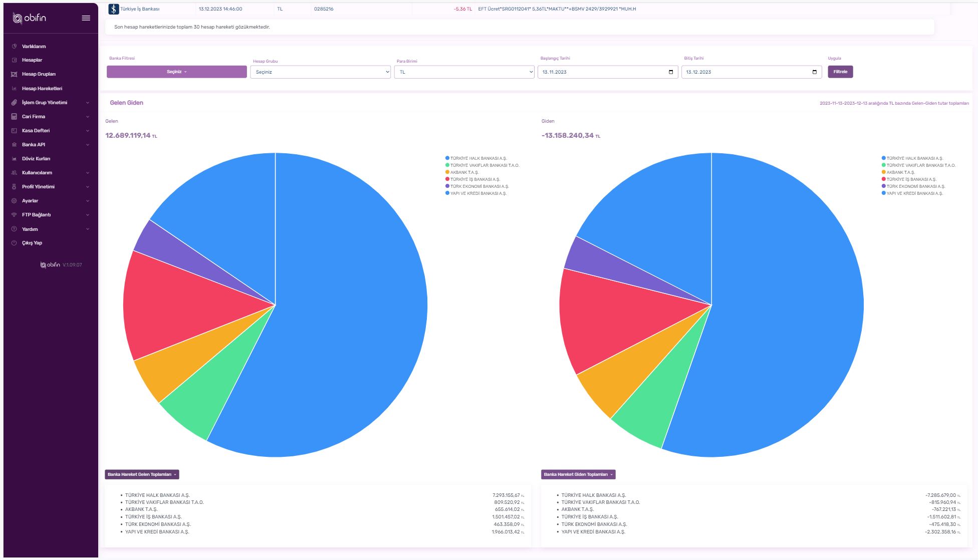Open the Banka Filtresi Seçiniz dropdown

pyautogui.click(x=177, y=72)
